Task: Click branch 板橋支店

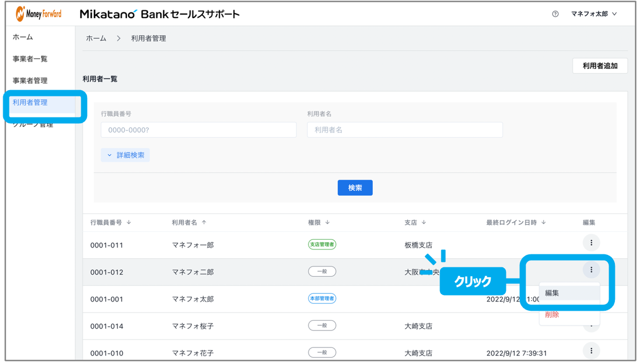Action: (418, 245)
